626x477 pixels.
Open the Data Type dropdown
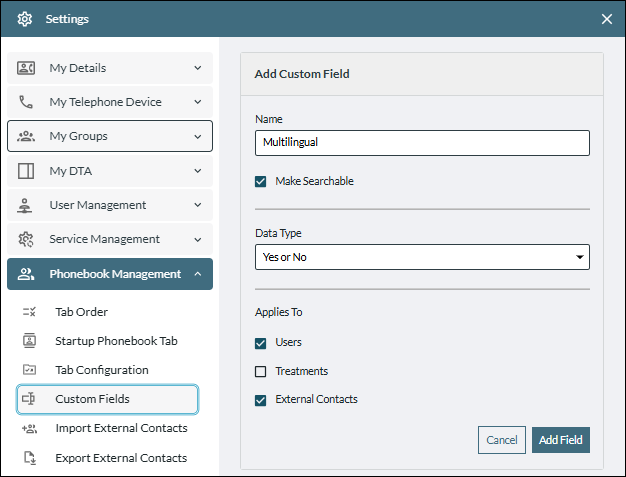pos(422,257)
